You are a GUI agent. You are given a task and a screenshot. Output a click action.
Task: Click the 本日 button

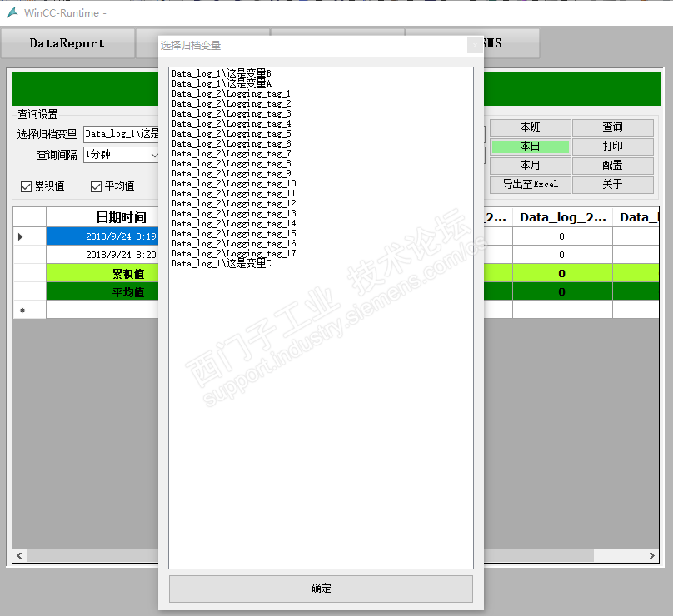coord(530,147)
